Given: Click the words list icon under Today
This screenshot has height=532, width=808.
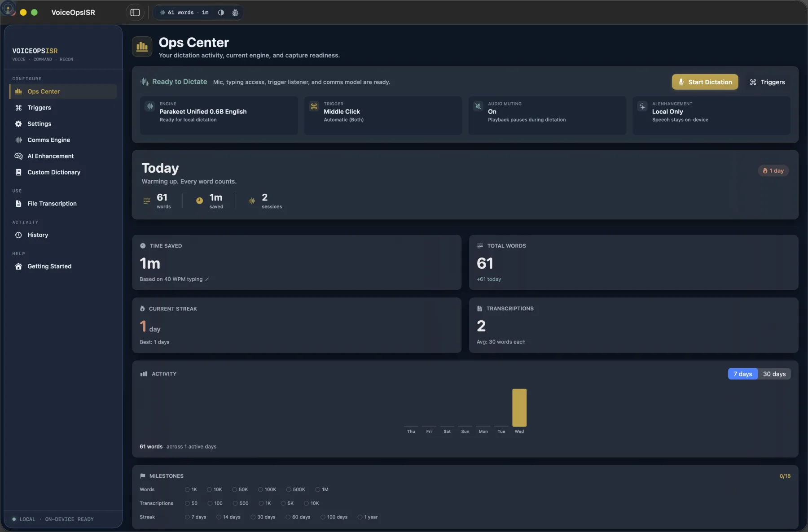Looking at the screenshot, I should pos(147,201).
